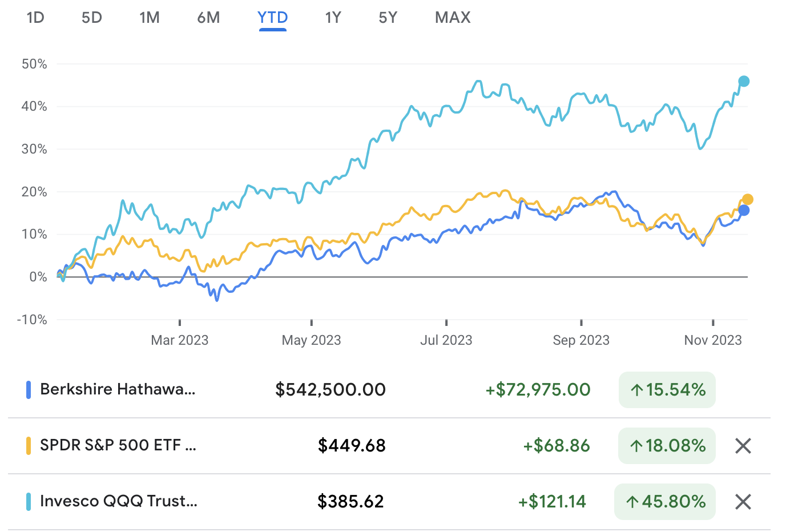This screenshot has height=532, width=790.
Task: Open the 1M performance view
Action: [x=150, y=17]
